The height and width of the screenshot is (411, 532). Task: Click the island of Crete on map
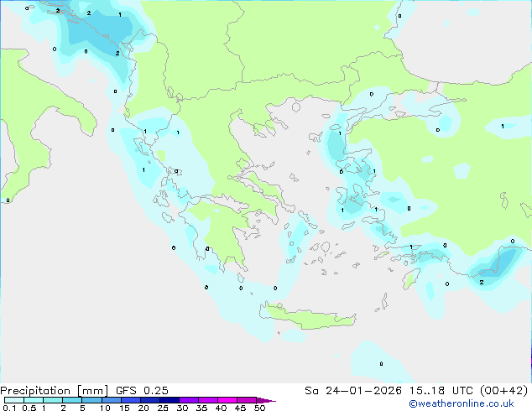click(x=309, y=317)
